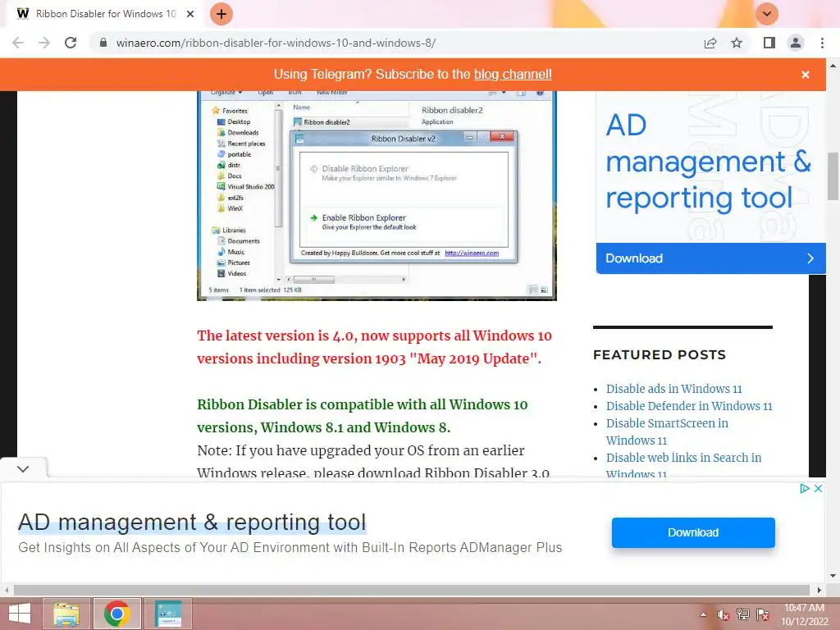Image resolution: width=840 pixels, height=630 pixels.
Task: View site lock information icon
Action: (x=103, y=43)
